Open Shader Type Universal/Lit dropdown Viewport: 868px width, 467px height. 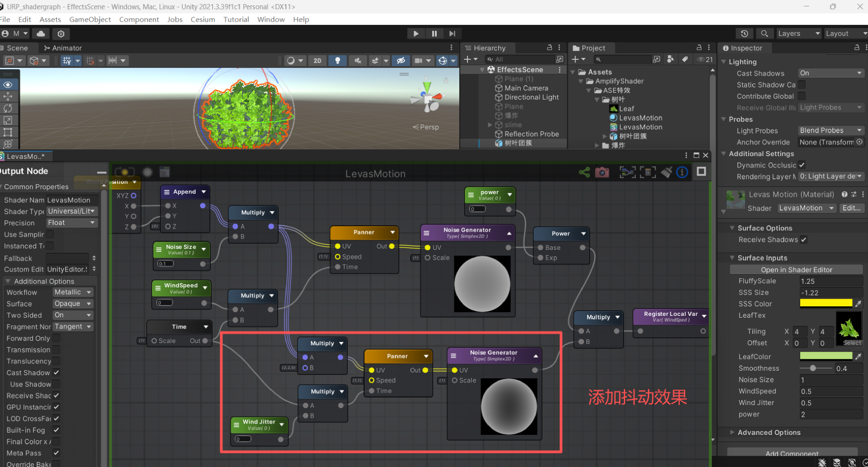72,211
